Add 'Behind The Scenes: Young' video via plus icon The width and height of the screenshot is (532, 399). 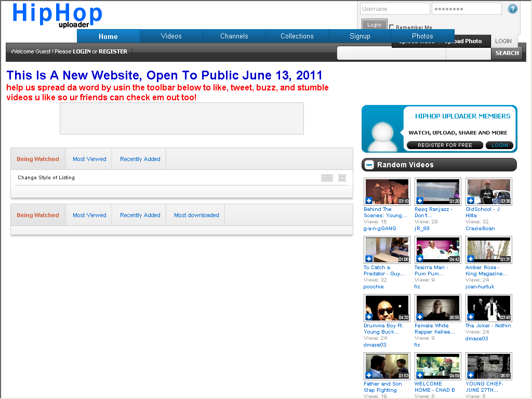click(x=369, y=201)
